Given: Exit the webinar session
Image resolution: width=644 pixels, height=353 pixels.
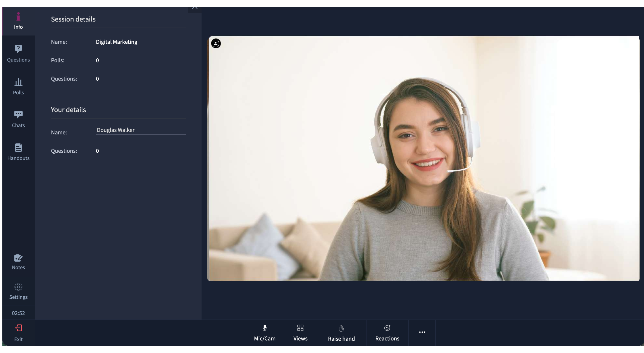Looking at the screenshot, I should click(x=18, y=332).
